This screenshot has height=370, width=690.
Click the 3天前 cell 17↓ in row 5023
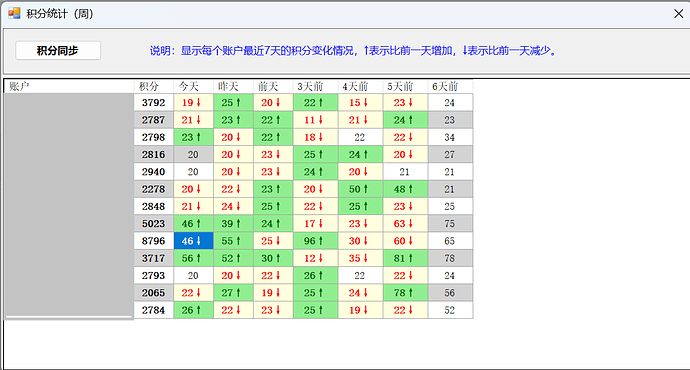(x=316, y=223)
